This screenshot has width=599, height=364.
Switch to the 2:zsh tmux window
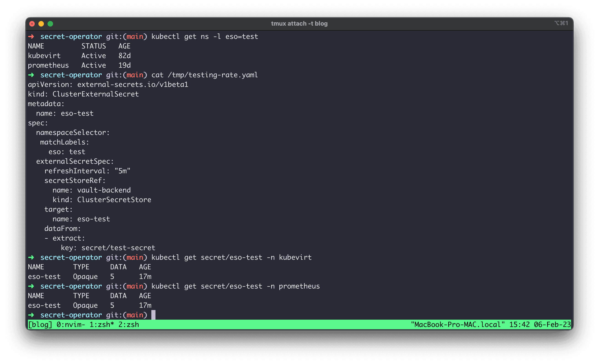coord(128,325)
